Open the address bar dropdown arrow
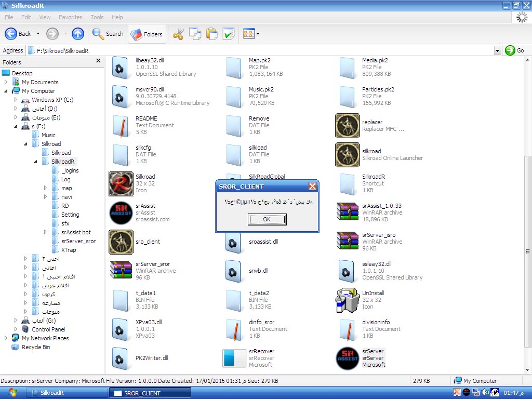The width and height of the screenshot is (532, 399). click(497, 50)
